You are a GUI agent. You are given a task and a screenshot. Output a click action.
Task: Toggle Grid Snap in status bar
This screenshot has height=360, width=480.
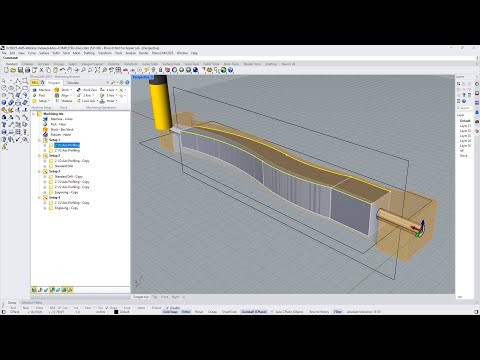pos(170,312)
